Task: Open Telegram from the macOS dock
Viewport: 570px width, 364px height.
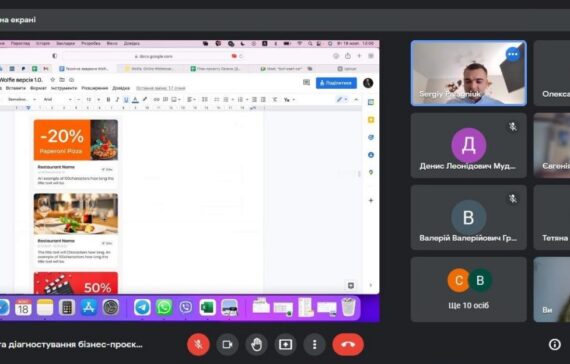Action: coord(142,307)
